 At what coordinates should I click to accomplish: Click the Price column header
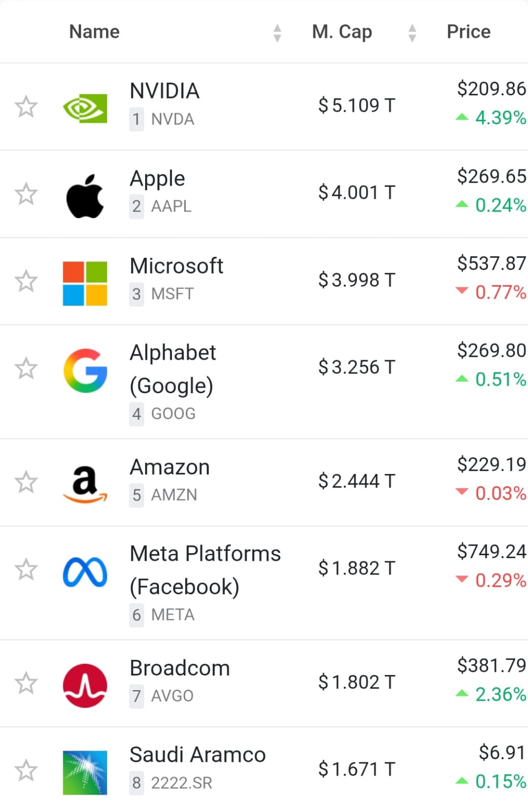pos(468,32)
